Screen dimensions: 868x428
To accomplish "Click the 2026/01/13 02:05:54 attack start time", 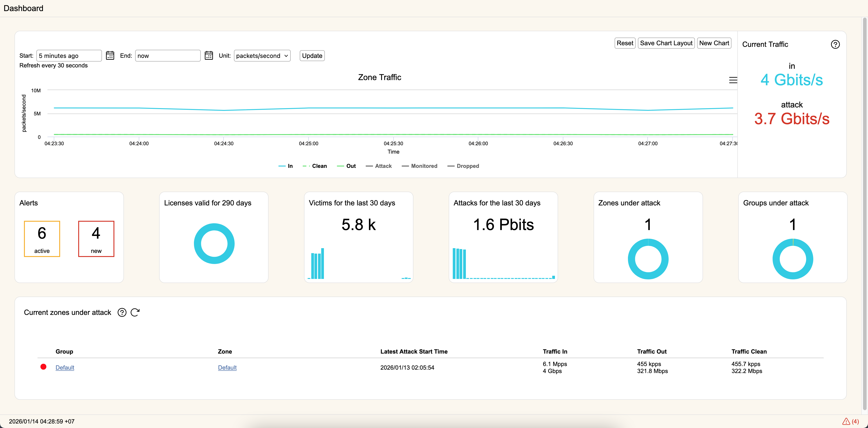I will [x=407, y=368].
